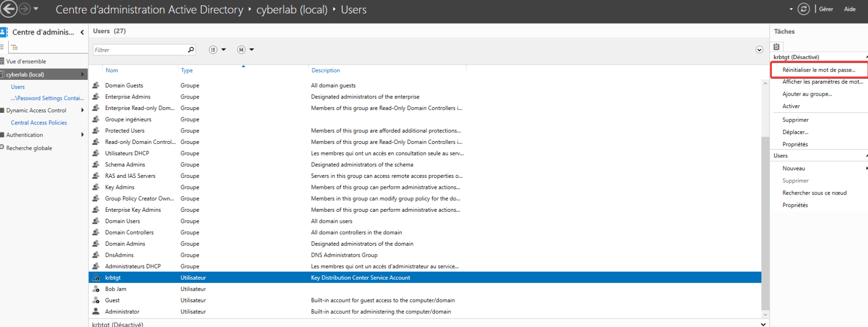Sort the list by the Nom column

(112, 70)
